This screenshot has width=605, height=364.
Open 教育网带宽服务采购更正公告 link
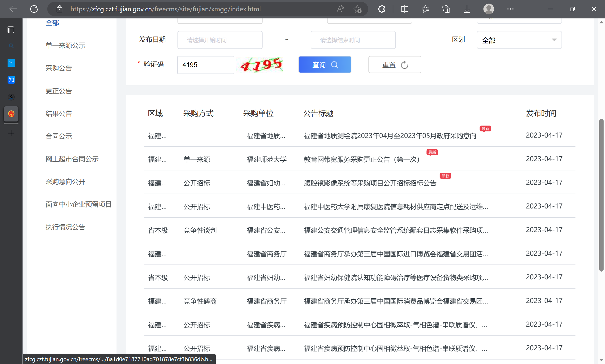pos(363,160)
